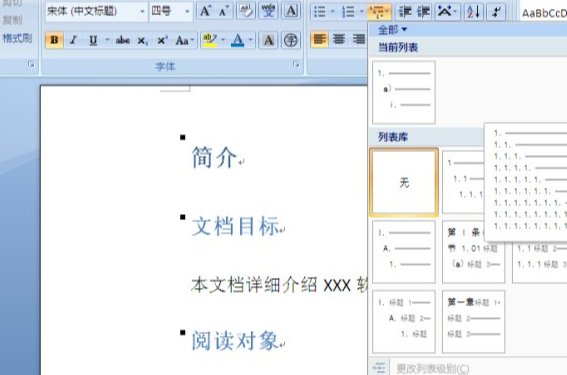
Task: Toggle Italic formatting
Action: point(74,40)
